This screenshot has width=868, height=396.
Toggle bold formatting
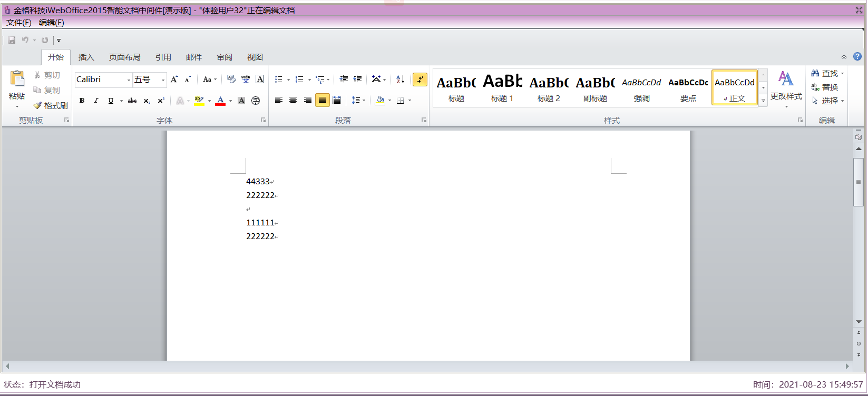pyautogui.click(x=82, y=101)
